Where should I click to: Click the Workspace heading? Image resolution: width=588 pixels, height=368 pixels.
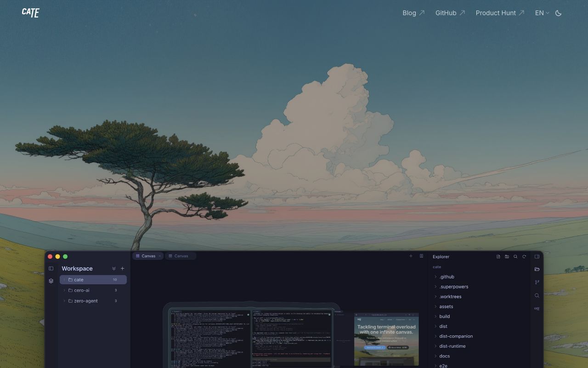(77, 269)
